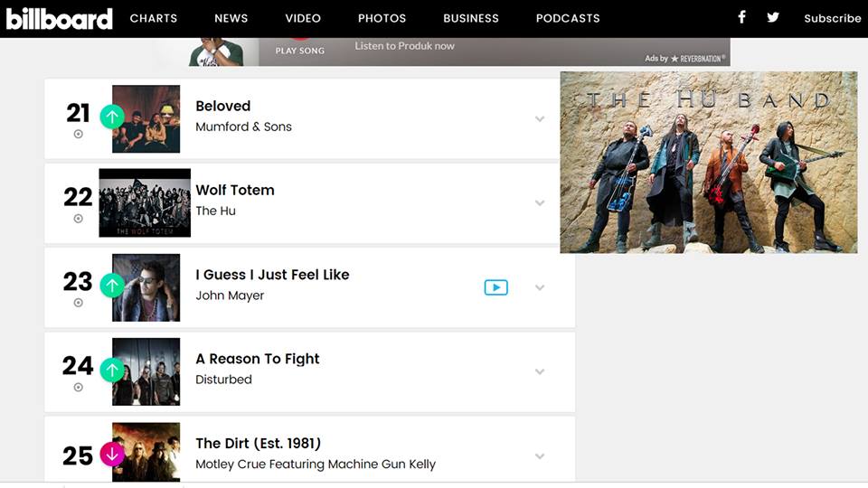
Task: Open the Billboard home logo
Action: click(60, 18)
